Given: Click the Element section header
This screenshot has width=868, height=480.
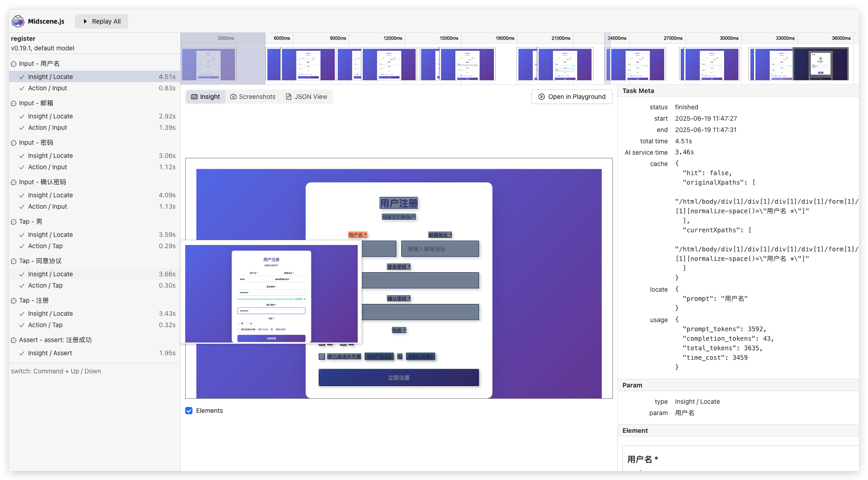Looking at the screenshot, I should 635,431.
